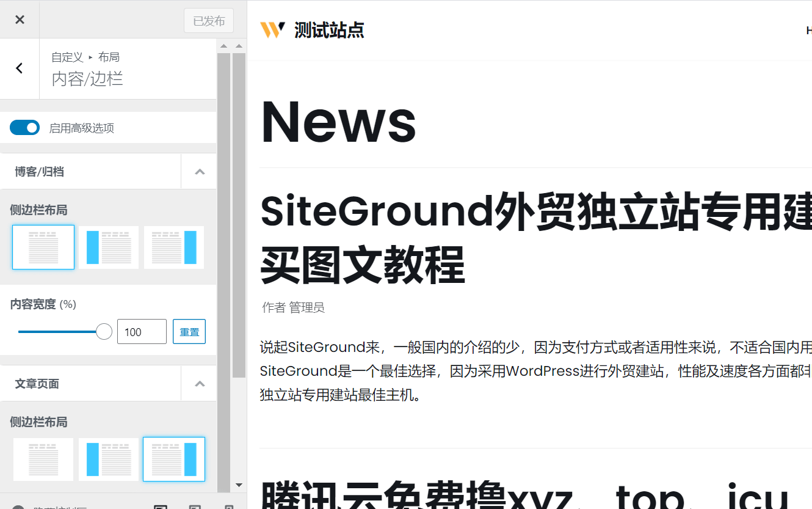Image resolution: width=812 pixels, height=509 pixels.
Task: Click the 作者 管理员 author link
Action: point(294,307)
